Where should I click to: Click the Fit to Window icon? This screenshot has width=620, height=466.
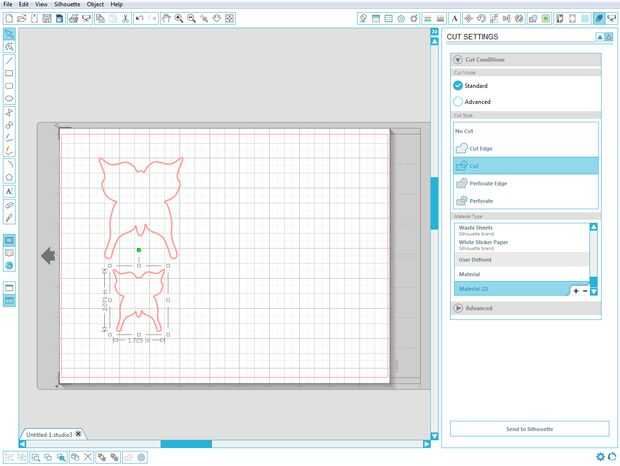(x=230, y=19)
